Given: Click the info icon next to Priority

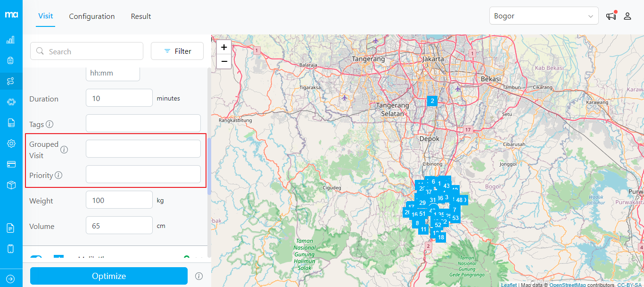Looking at the screenshot, I should (x=58, y=175).
